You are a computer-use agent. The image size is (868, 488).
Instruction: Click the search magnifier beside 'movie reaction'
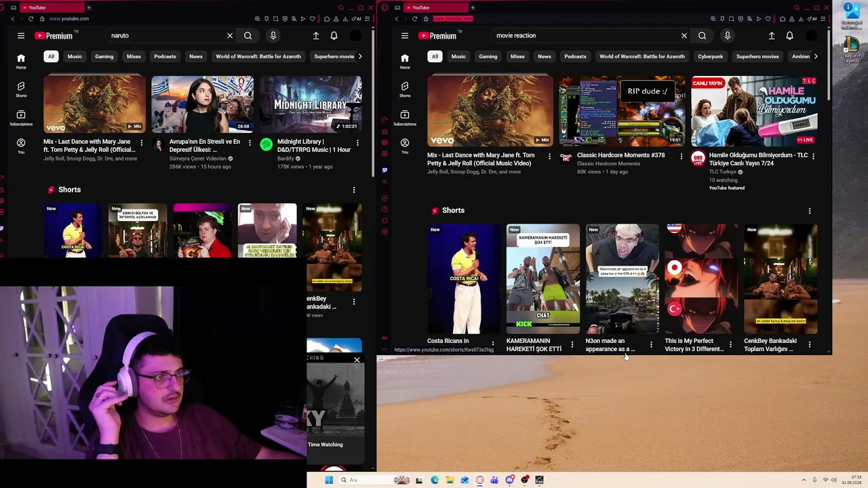coord(702,36)
